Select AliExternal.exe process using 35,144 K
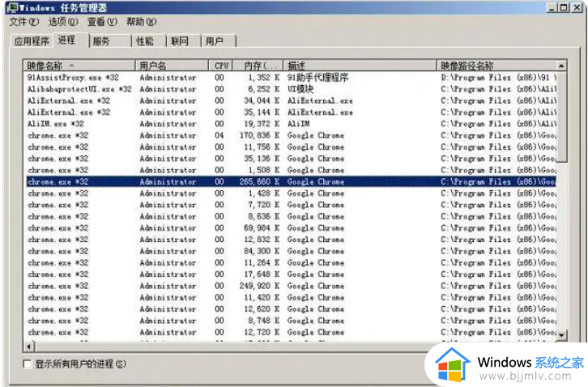 tap(291, 113)
